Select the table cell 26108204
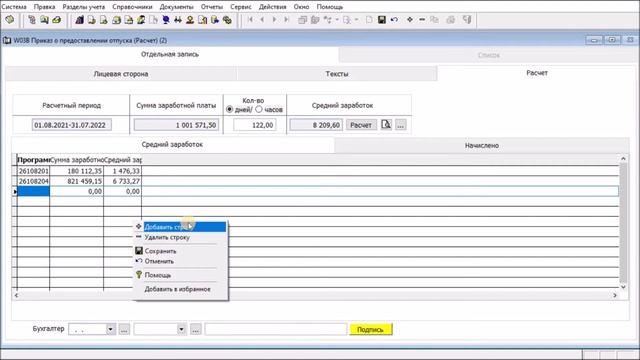The image size is (640, 360). 33,181
